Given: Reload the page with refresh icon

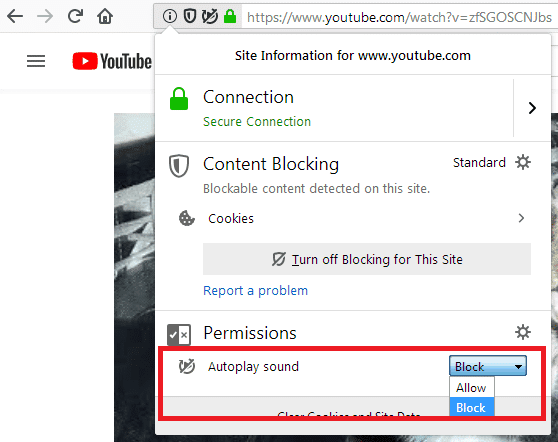Looking at the screenshot, I should pyautogui.click(x=75, y=16).
